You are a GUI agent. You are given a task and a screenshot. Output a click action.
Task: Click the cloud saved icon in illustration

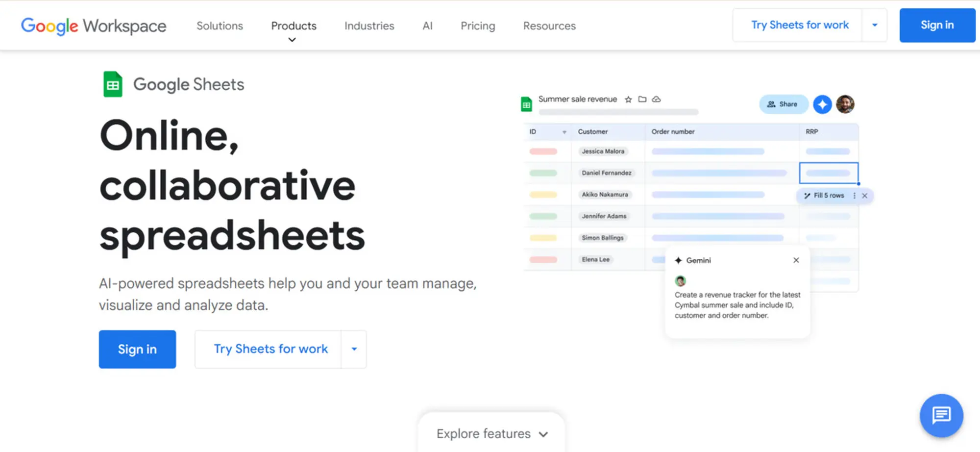[657, 100]
